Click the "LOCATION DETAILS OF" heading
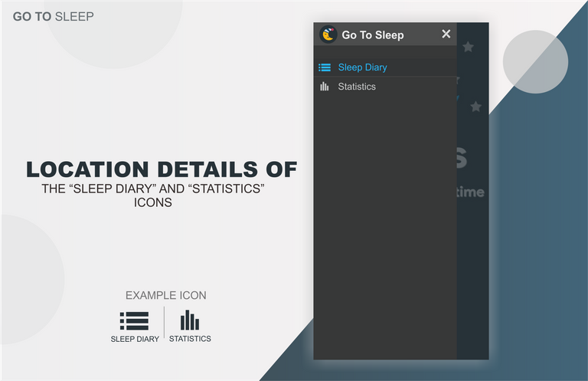Viewport: 588px width, 381px height. (x=162, y=169)
